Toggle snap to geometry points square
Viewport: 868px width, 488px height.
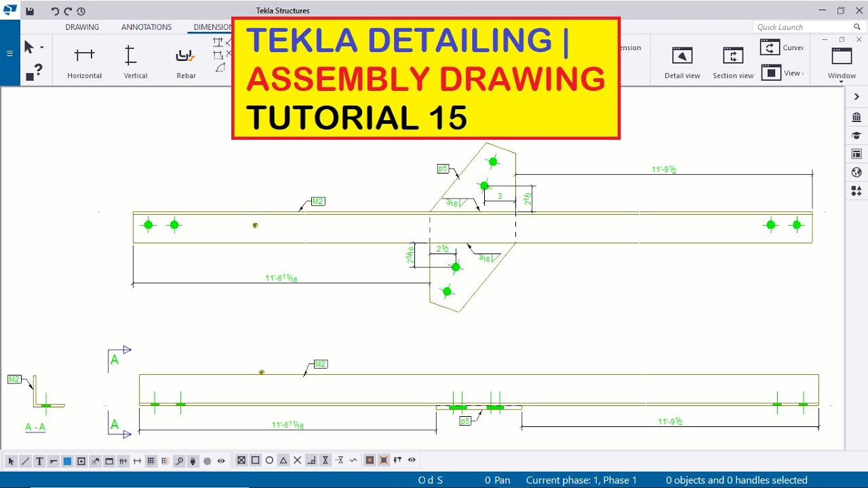point(255,460)
